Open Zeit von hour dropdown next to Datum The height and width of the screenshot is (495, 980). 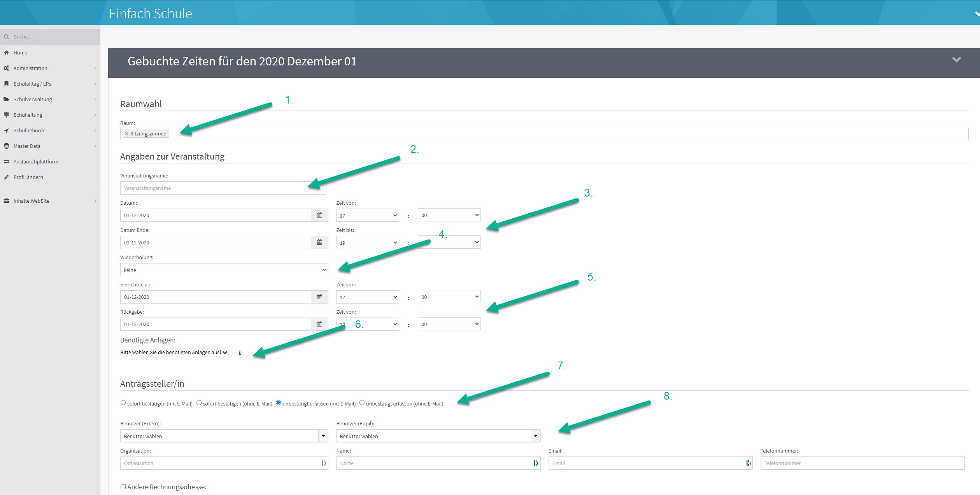tap(368, 215)
